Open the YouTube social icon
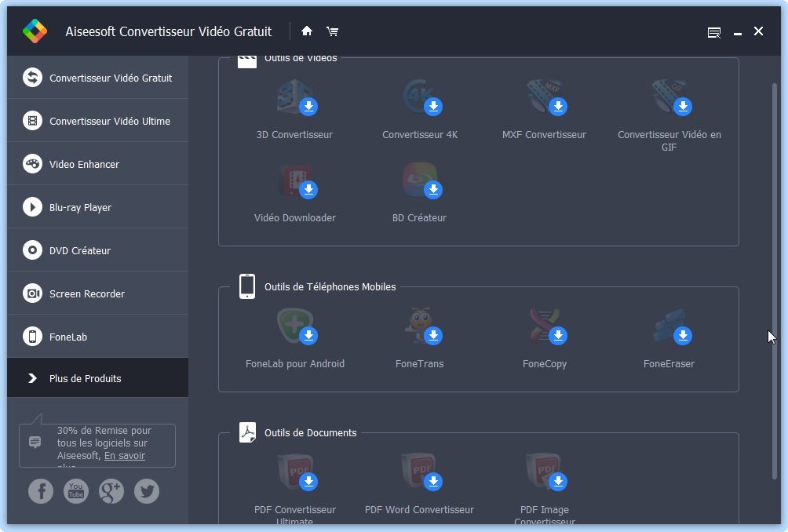Image resolution: width=788 pixels, height=532 pixels. click(76, 491)
